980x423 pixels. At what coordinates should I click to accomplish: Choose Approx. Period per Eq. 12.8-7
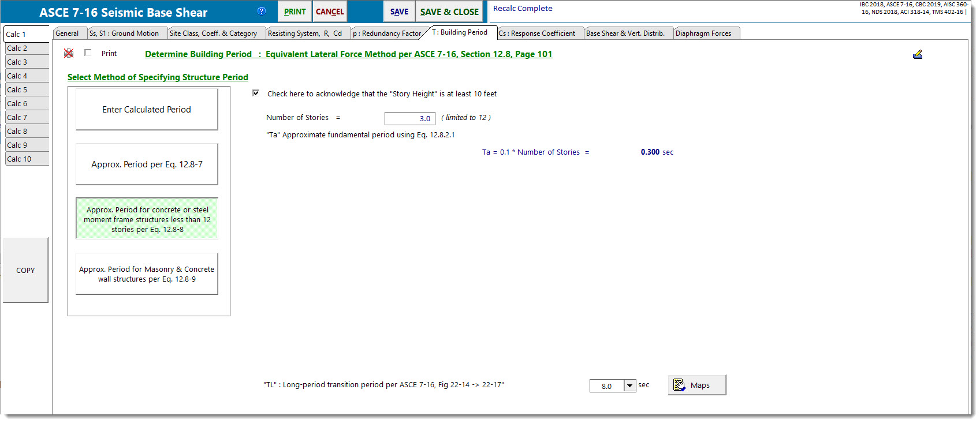pos(147,164)
